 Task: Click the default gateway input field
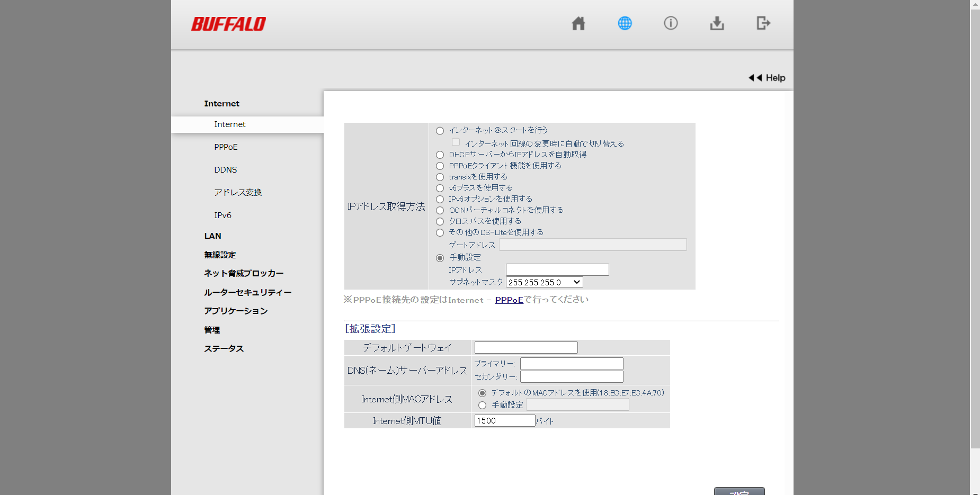pos(525,348)
